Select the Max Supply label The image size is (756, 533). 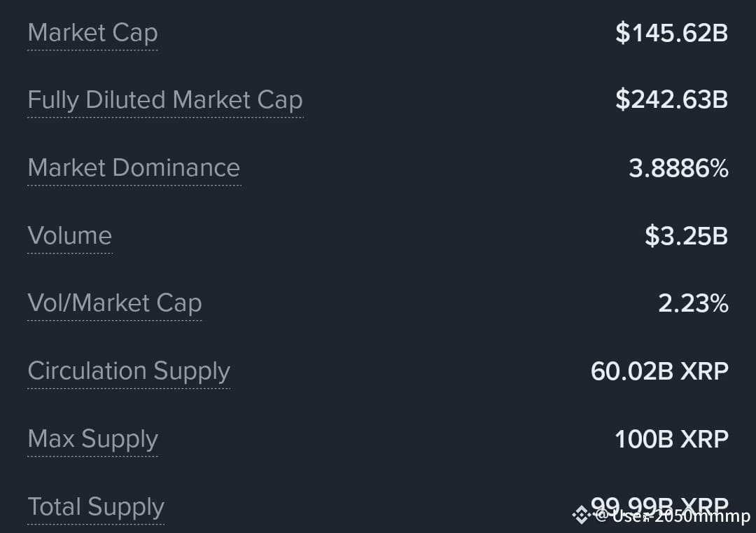[x=92, y=439]
